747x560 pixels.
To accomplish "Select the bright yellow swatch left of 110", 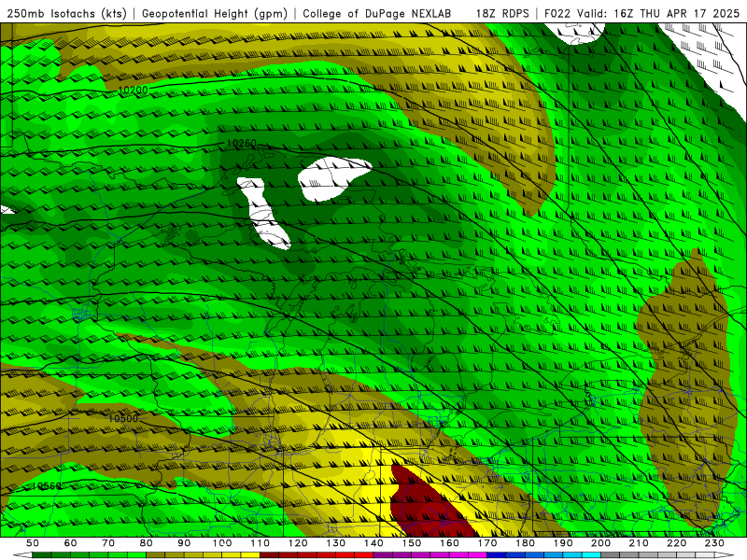I will click(x=250, y=555).
